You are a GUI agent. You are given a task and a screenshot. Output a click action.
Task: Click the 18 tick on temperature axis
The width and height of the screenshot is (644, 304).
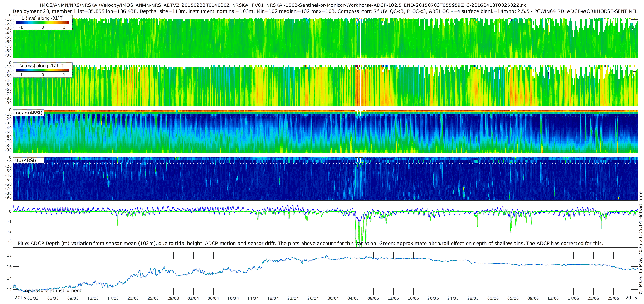[x=9, y=255]
